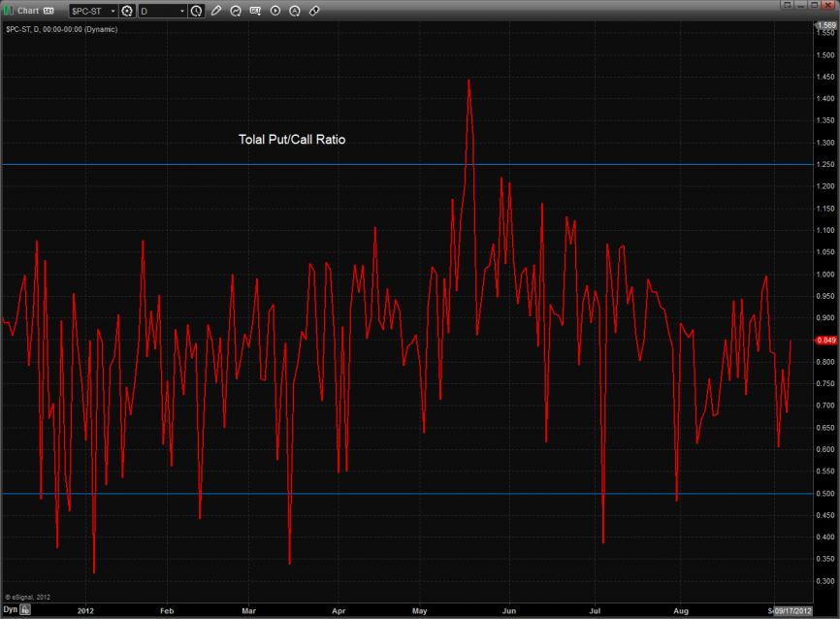Expand the $PC-ST symbol dropdown arrow

pyautogui.click(x=112, y=11)
